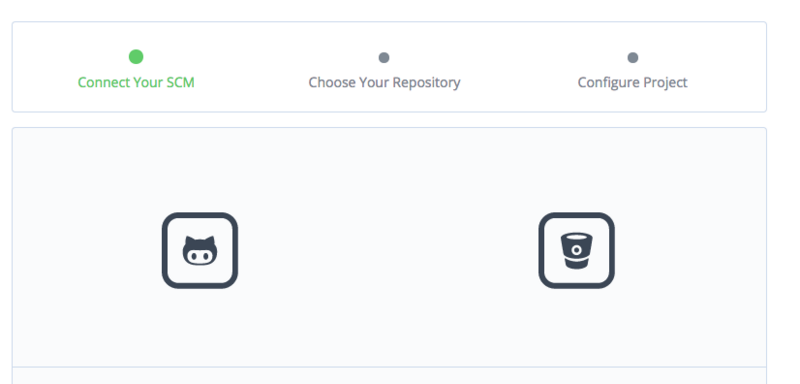This screenshot has width=800, height=384.
Task: Connect using GitHub as your SCM
Action: (x=200, y=250)
